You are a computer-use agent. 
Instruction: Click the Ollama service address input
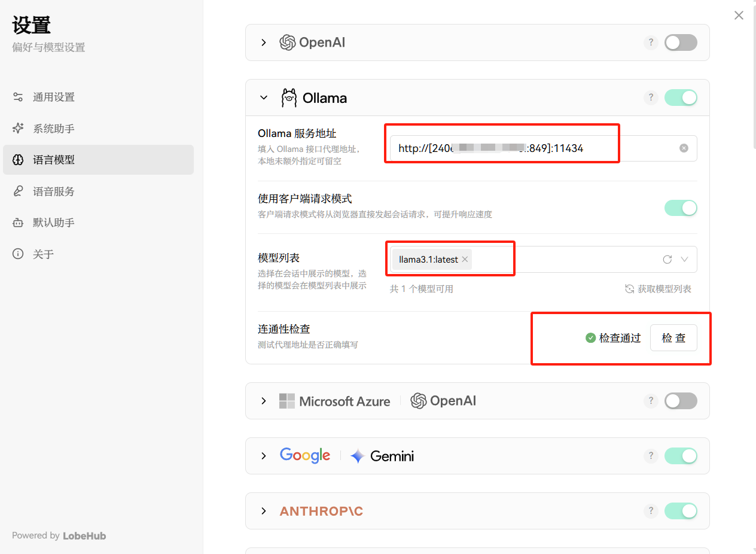pyautogui.click(x=532, y=148)
